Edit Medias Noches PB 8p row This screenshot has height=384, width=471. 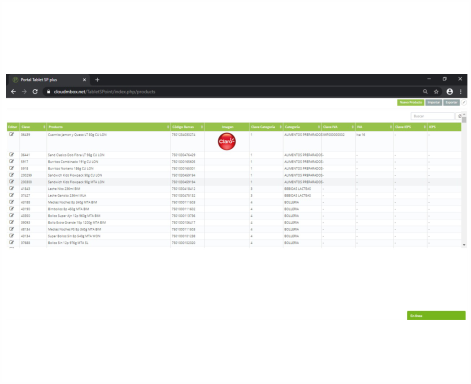11,229
